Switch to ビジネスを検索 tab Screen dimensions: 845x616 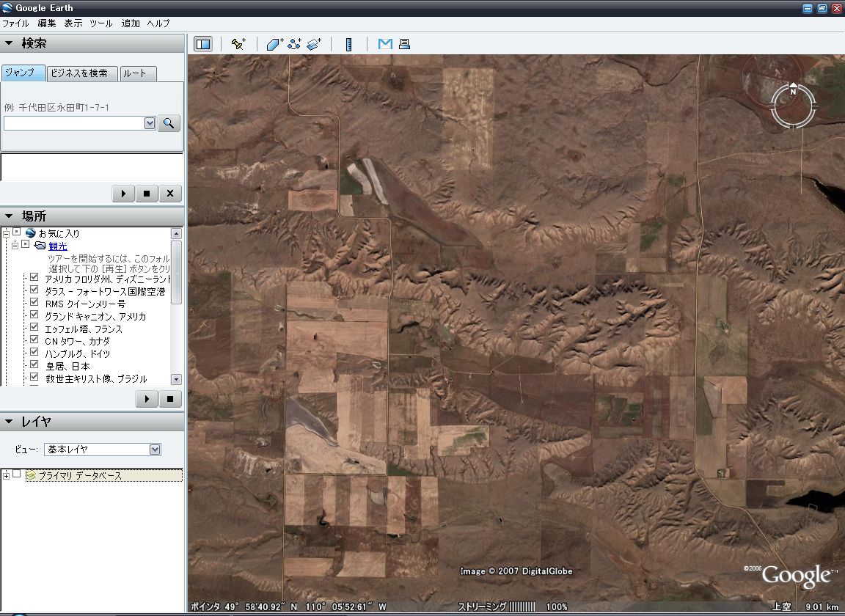(x=82, y=73)
